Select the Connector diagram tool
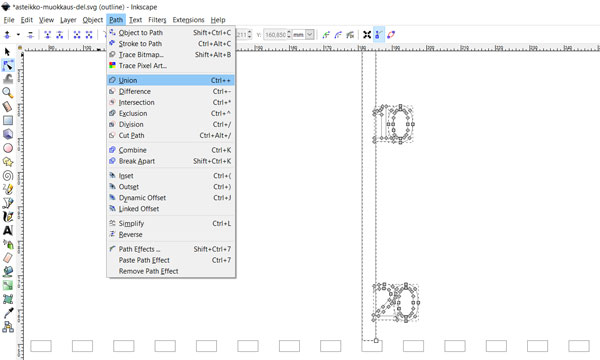600x360 pixels. click(x=8, y=327)
